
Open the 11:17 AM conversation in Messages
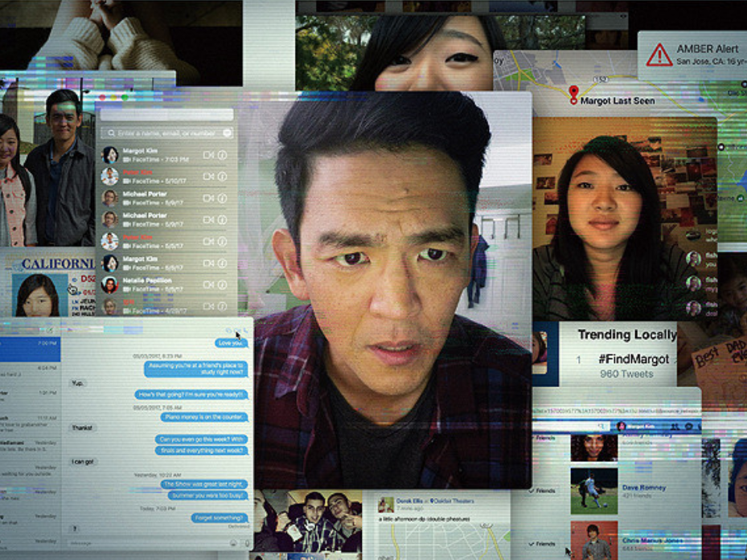click(x=30, y=423)
